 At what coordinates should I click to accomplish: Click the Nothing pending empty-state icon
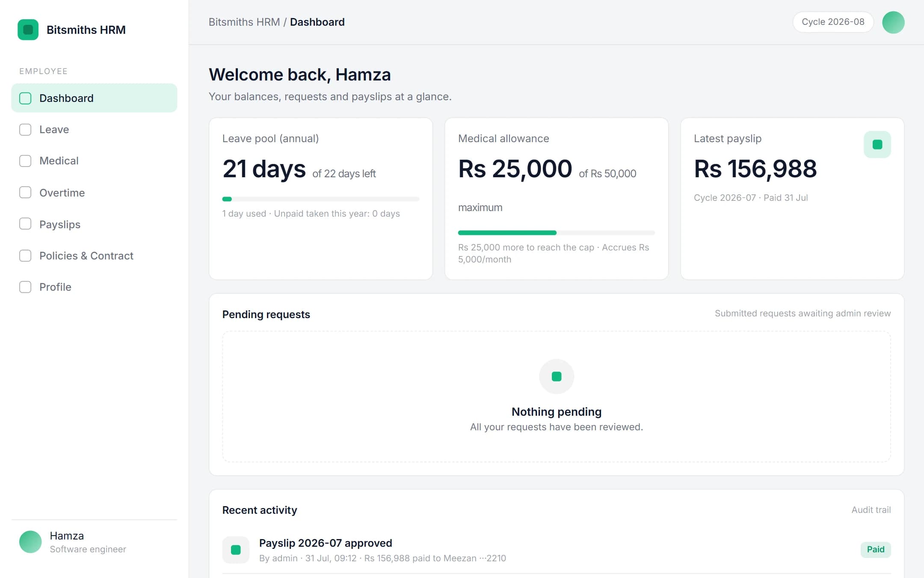[x=556, y=376]
